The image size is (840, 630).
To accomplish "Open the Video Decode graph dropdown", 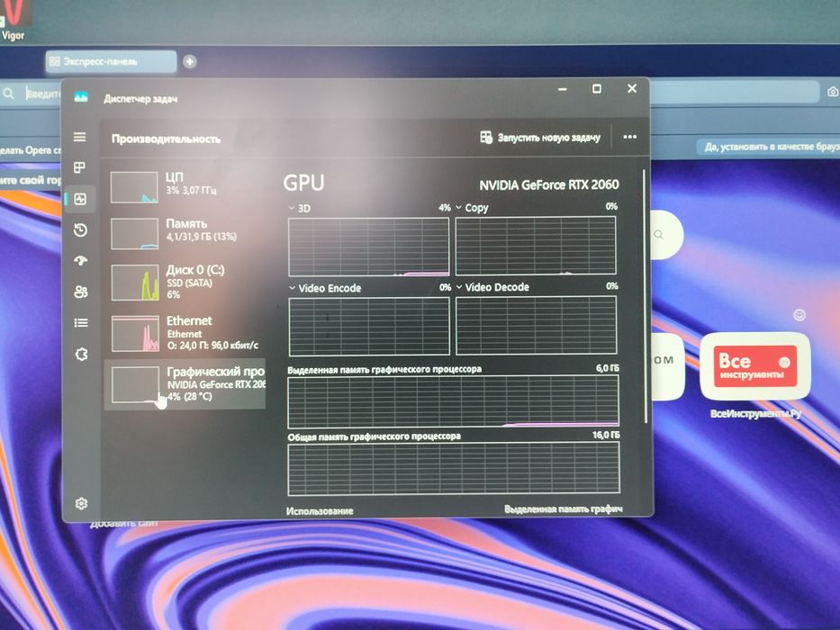I will (459, 287).
